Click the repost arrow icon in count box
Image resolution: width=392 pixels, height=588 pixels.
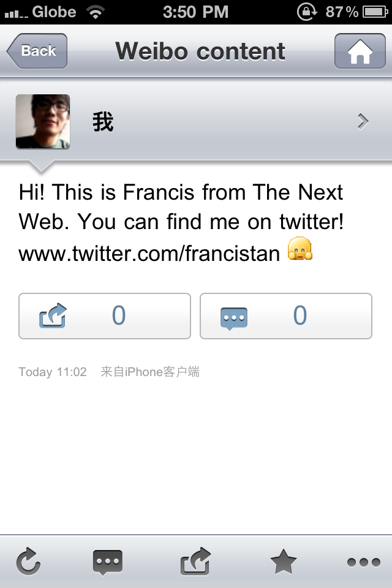(x=53, y=316)
